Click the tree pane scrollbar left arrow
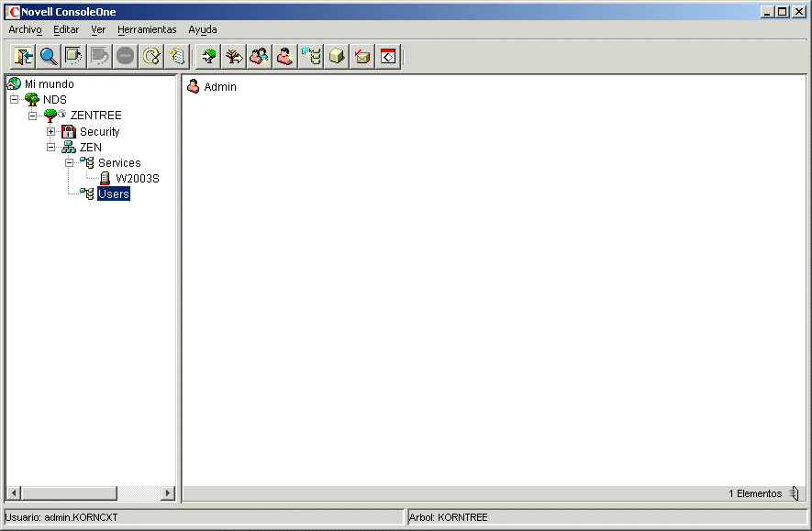Image resolution: width=812 pixels, height=531 pixels. point(14,492)
